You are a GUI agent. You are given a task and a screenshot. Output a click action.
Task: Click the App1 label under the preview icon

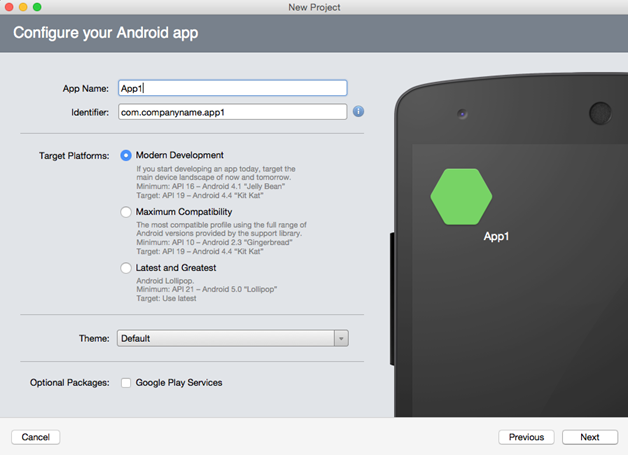(x=498, y=237)
